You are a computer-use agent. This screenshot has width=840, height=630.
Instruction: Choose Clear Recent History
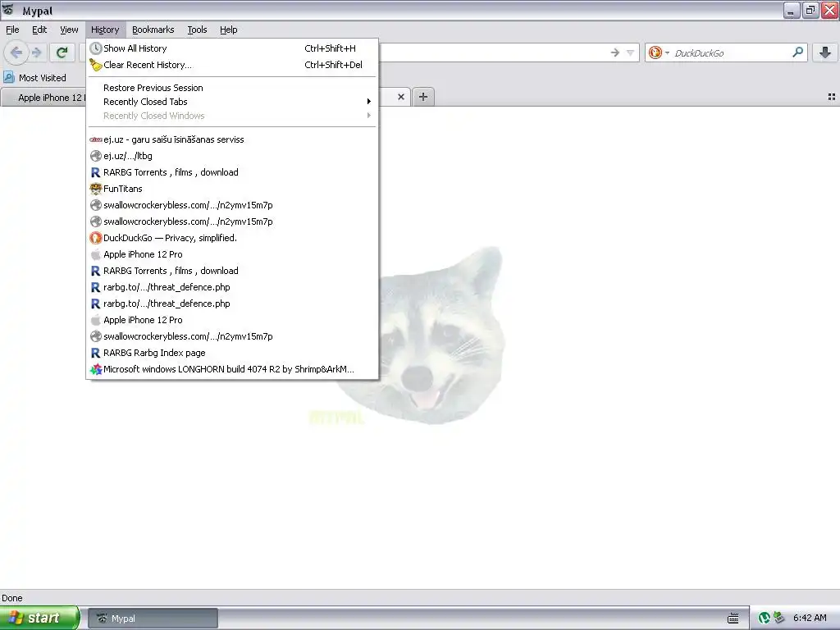(232, 65)
